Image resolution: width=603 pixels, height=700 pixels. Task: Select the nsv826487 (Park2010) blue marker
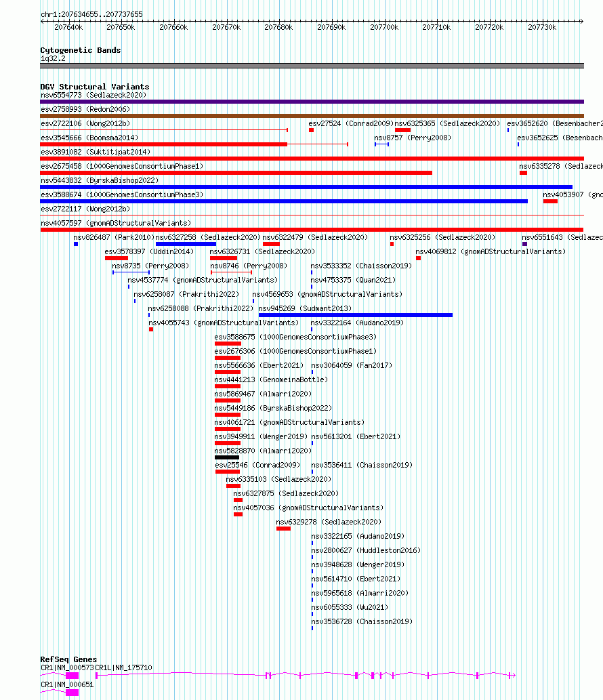[76, 244]
